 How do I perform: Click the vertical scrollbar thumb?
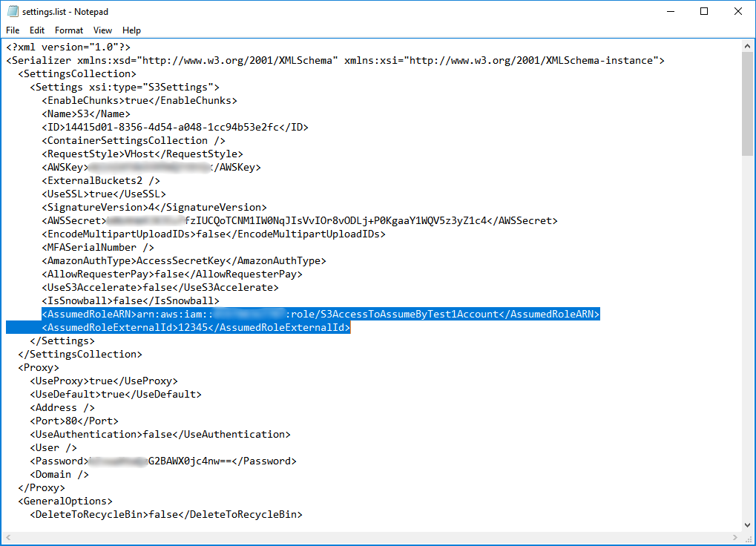749,104
